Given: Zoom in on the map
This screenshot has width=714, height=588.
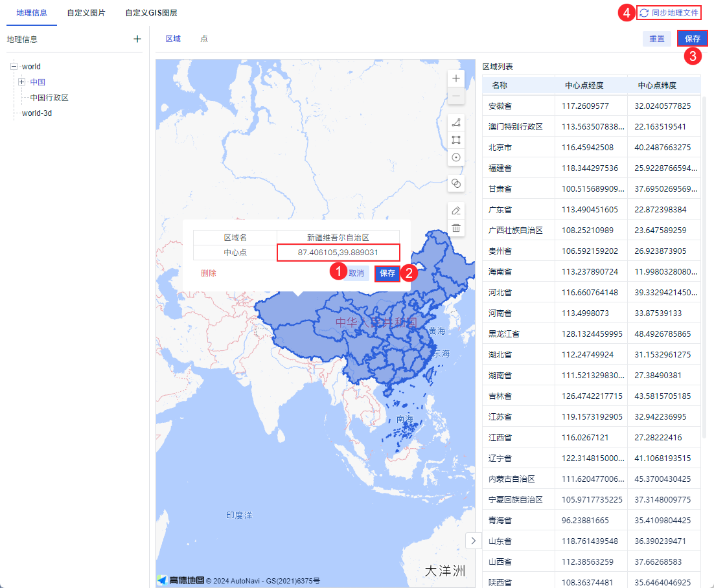Looking at the screenshot, I should [x=456, y=78].
